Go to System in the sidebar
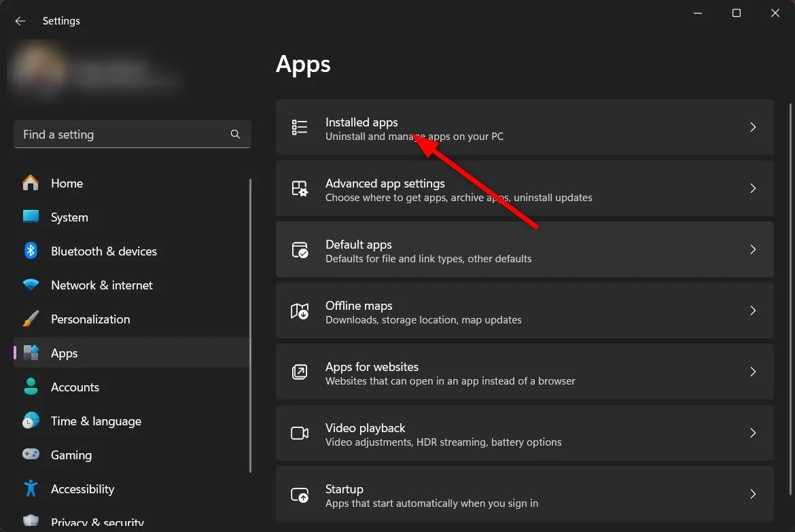 click(69, 217)
